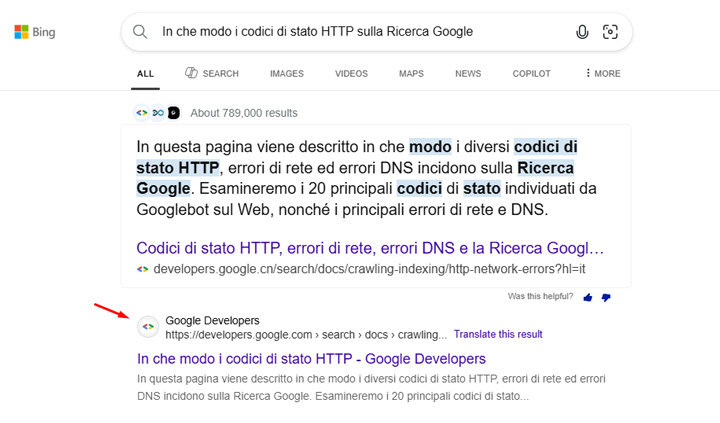Click the black source icon beside results count
720x423 pixels.
(173, 113)
